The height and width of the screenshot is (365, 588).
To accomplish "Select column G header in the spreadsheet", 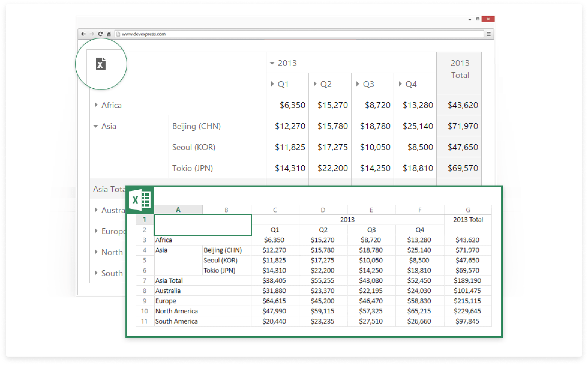I will pos(468,210).
